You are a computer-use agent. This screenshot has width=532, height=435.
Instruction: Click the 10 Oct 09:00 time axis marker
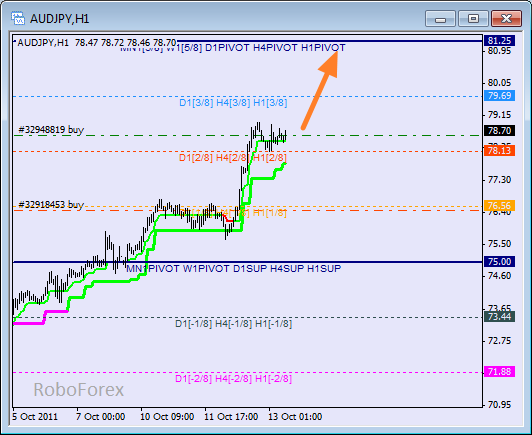click(x=167, y=417)
